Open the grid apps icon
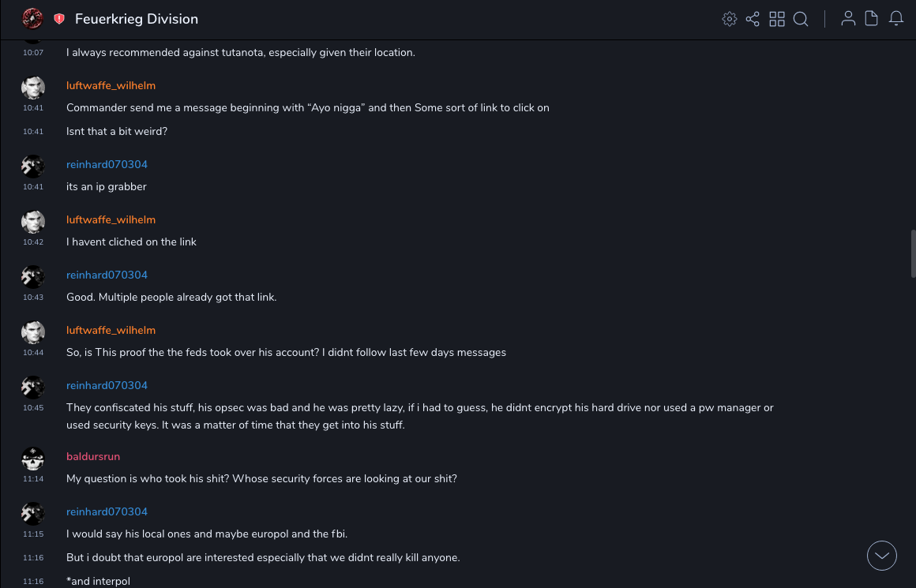 (x=777, y=19)
